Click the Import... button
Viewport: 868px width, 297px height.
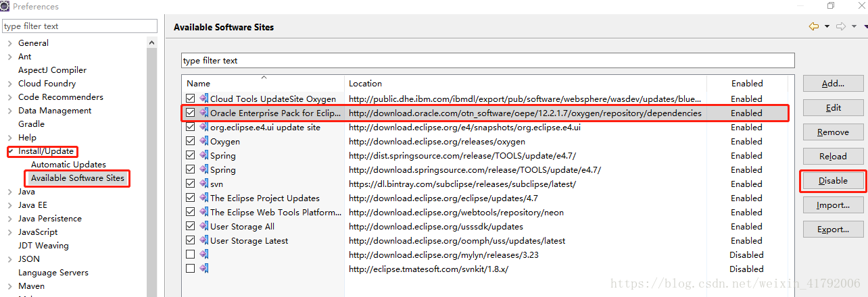[833, 205]
